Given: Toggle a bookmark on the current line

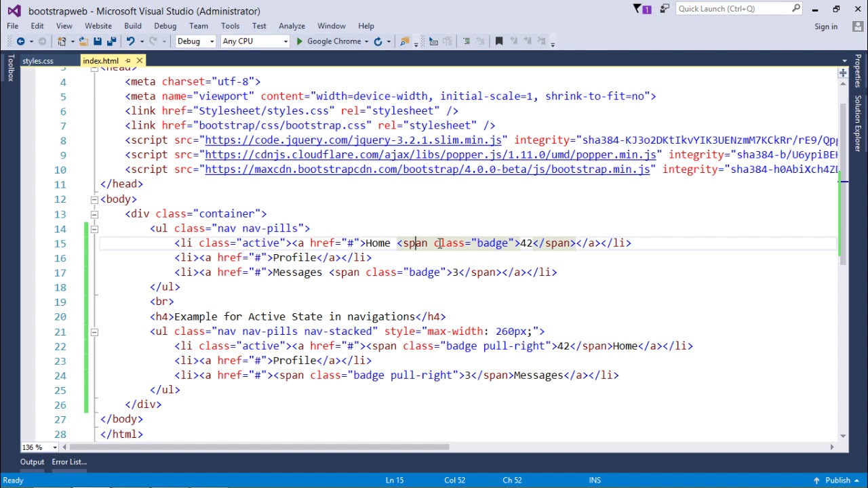Looking at the screenshot, I should pos(499,41).
